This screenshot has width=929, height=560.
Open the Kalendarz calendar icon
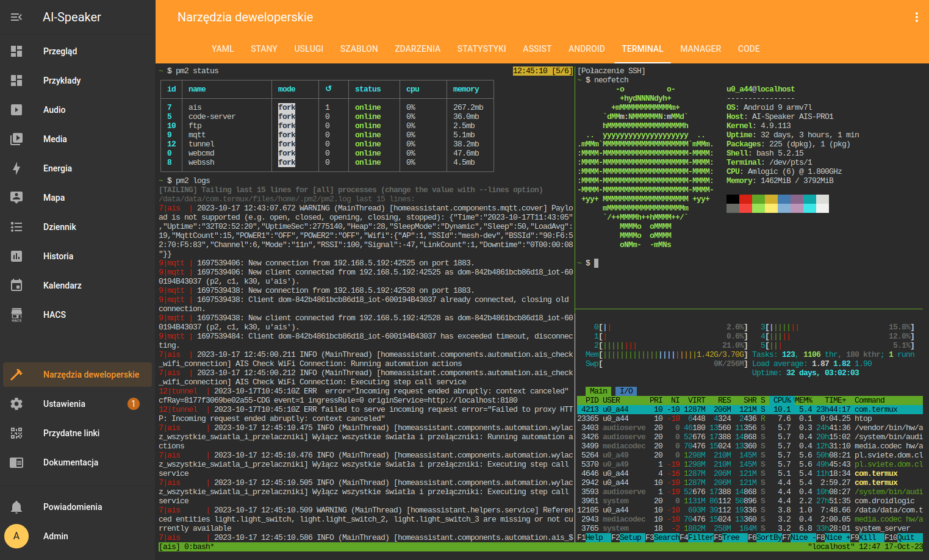16,285
